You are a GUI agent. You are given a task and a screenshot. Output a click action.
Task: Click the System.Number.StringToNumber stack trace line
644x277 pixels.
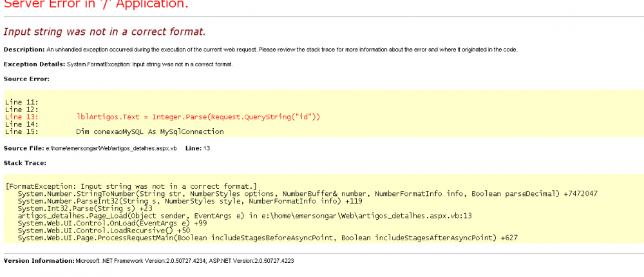(x=307, y=193)
